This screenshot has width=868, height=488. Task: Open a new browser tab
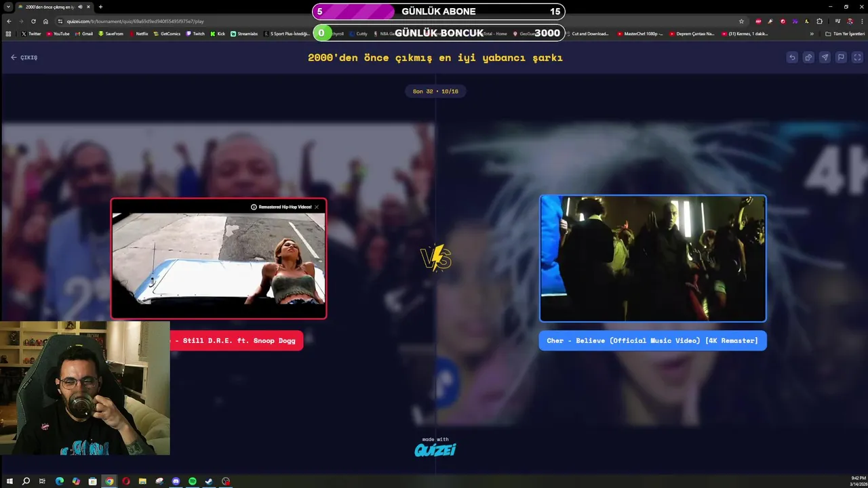100,7
